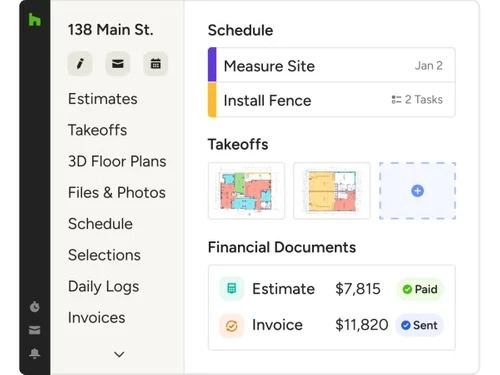Click the Invoice row label
Image resolution: width=500 pixels, height=375 pixels.
[x=277, y=325]
